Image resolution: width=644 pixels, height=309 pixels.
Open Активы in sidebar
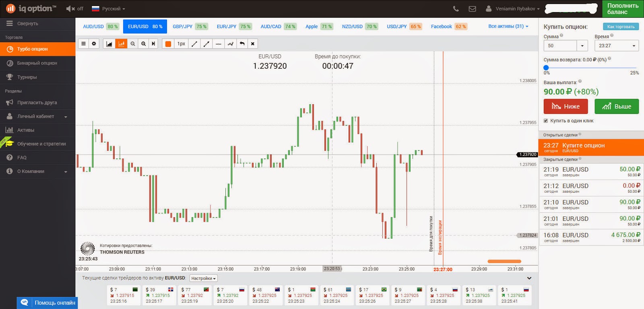[x=37, y=130]
